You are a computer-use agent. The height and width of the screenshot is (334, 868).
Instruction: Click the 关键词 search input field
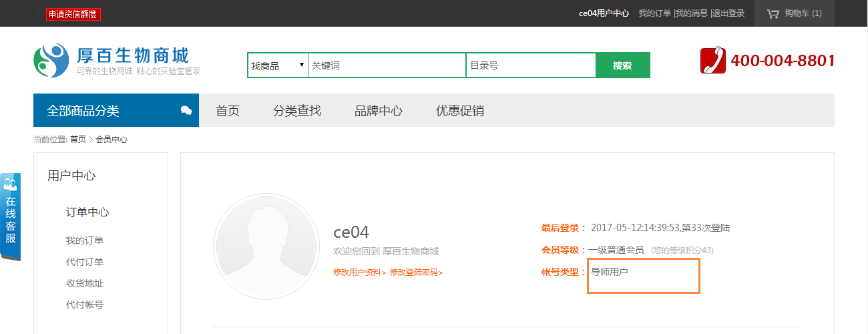pos(386,65)
